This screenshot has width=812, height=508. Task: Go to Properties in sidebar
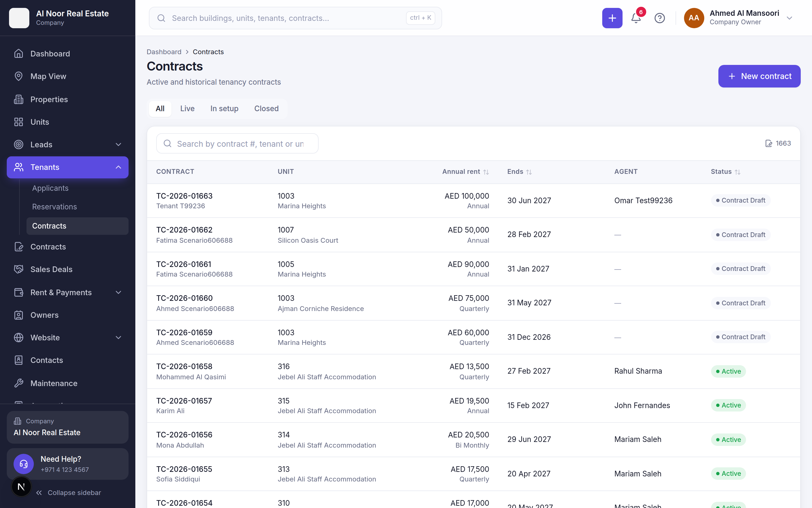click(x=67, y=99)
